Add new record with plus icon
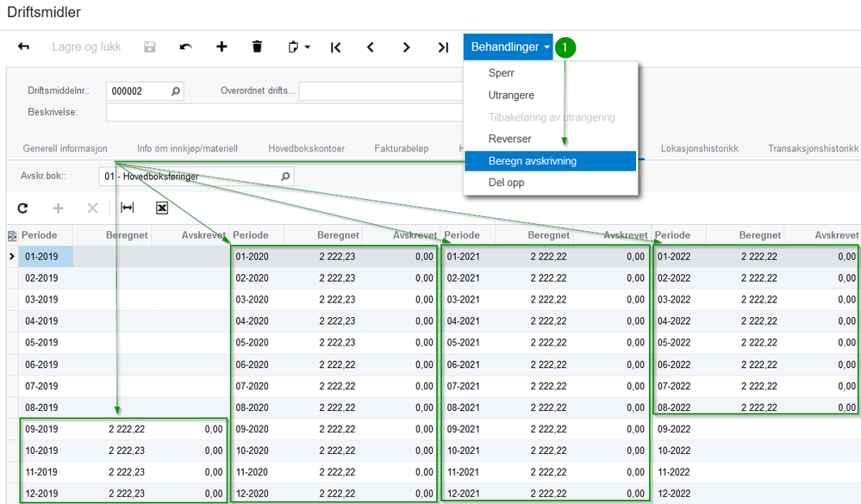This screenshot has height=504, width=861. (221, 47)
